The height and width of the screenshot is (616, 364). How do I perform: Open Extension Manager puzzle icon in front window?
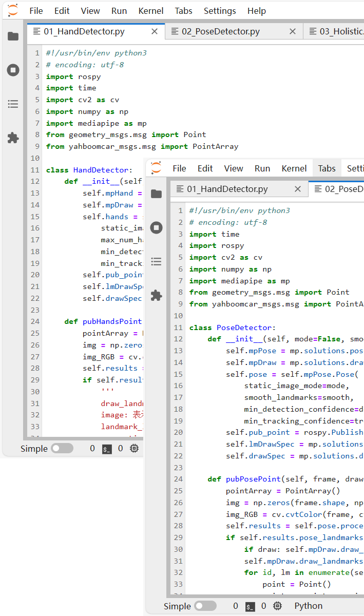point(156,295)
